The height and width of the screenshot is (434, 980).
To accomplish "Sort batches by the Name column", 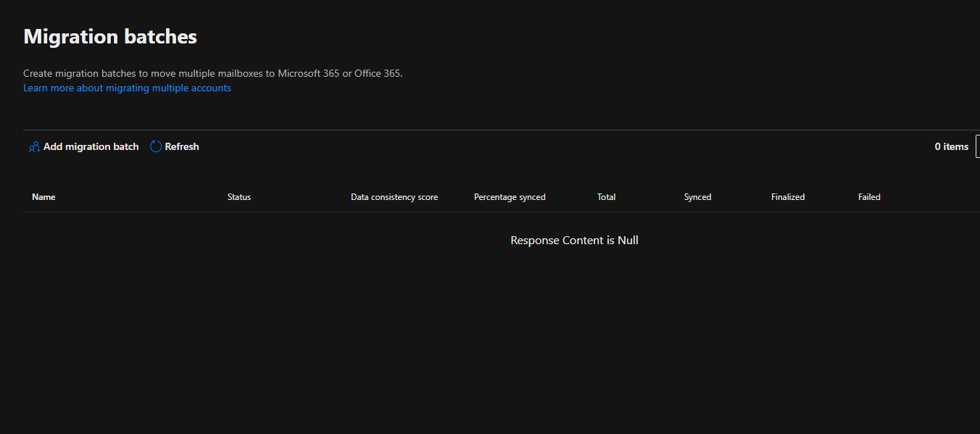I will click(43, 196).
